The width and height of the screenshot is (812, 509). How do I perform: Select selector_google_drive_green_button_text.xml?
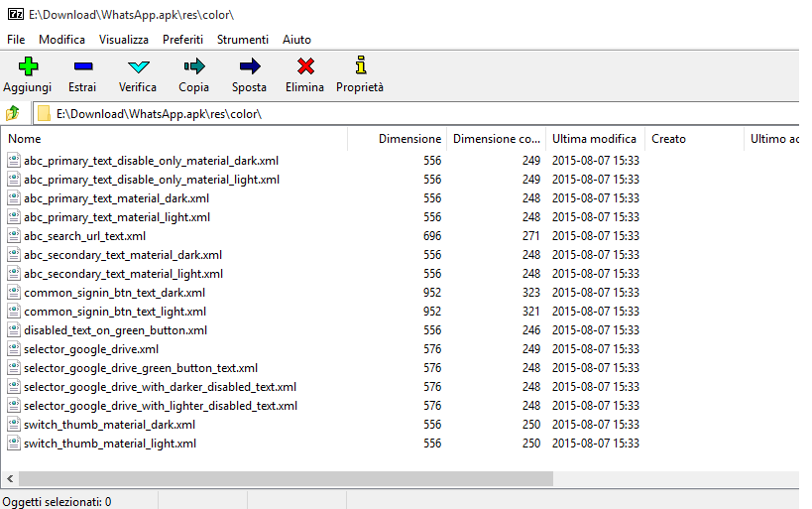coord(141,368)
